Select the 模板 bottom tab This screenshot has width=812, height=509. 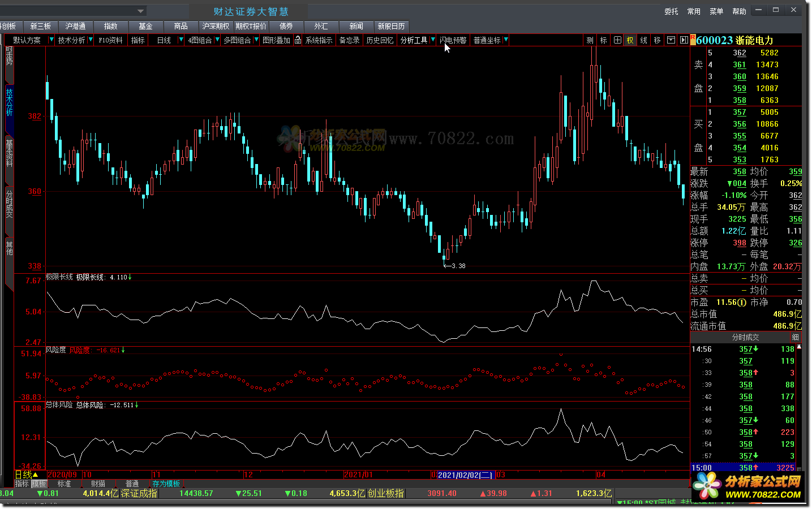point(38,484)
